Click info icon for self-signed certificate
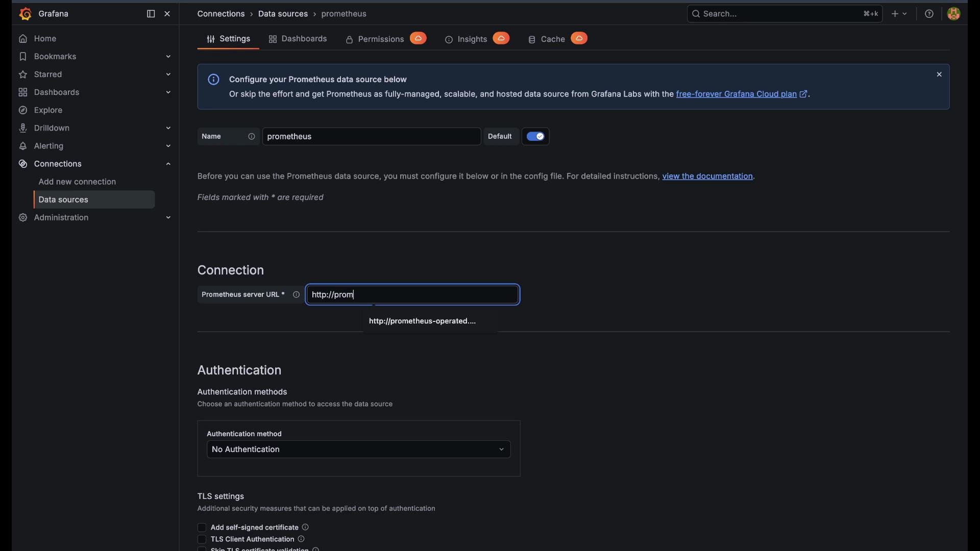The image size is (980, 551). pyautogui.click(x=306, y=528)
